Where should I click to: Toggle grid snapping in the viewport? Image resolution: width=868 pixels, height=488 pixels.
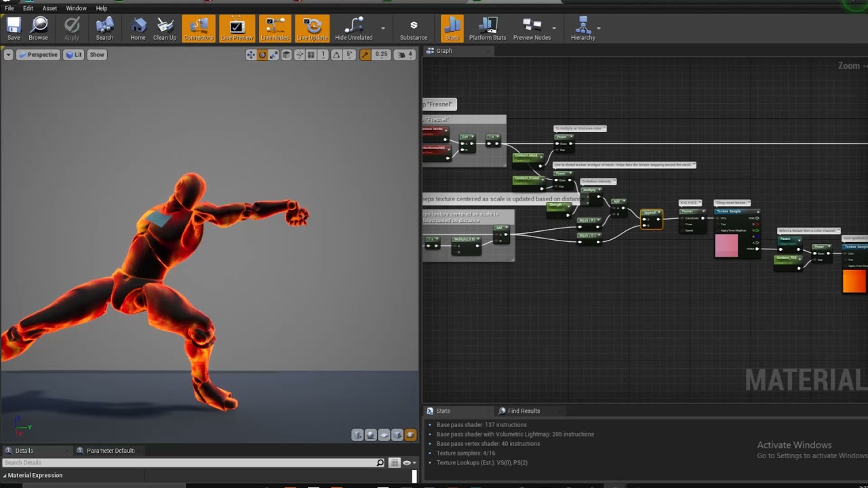click(311, 55)
